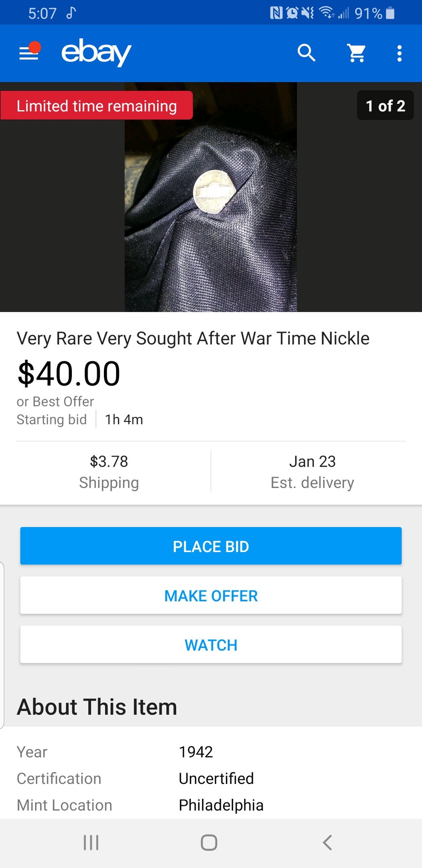The image size is (422, 868).
Task: Add item using the WATCH button
Action: point(211,645)
